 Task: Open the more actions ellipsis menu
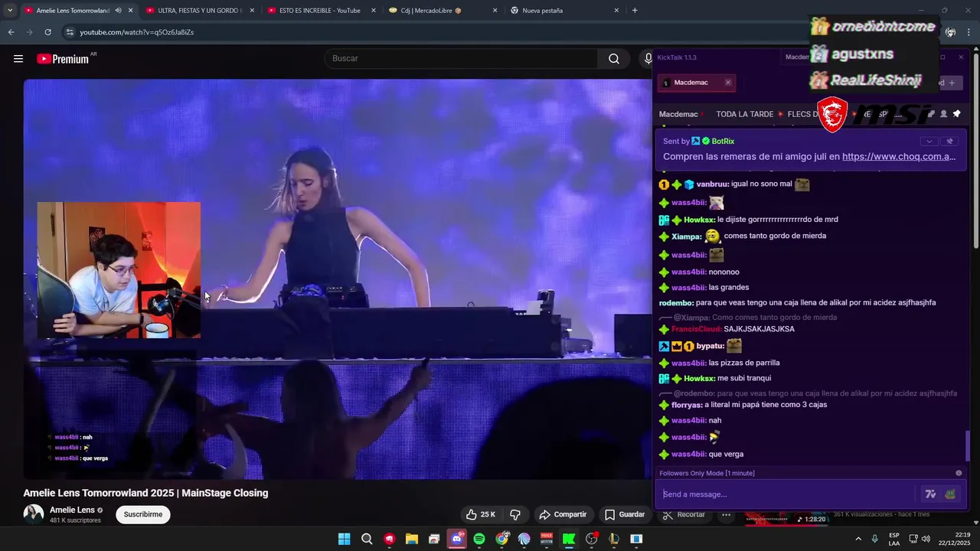(727, 514)
